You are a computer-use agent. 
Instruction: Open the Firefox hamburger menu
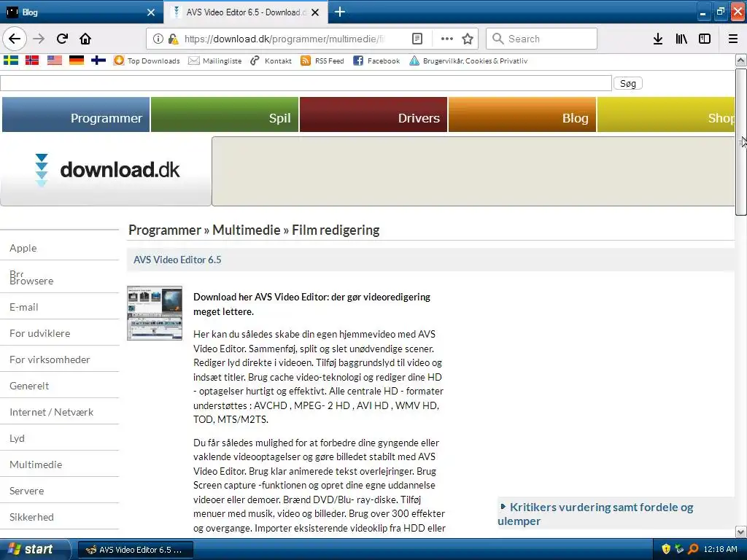pyautogui.click(x=733, y=39)
